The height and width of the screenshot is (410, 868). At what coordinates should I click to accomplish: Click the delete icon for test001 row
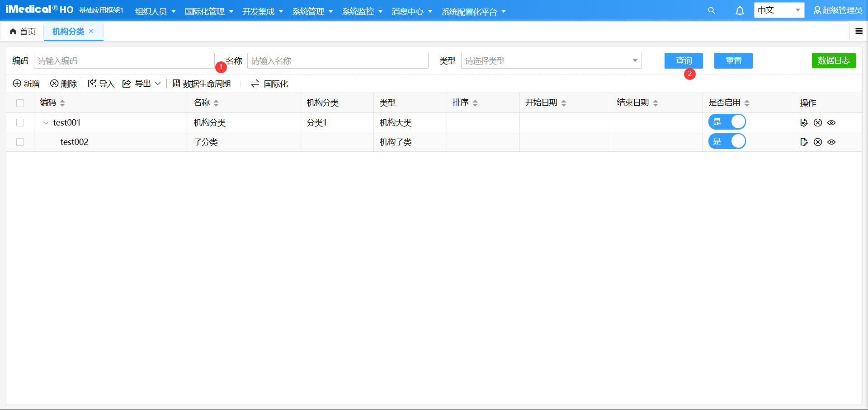point(818,122)
